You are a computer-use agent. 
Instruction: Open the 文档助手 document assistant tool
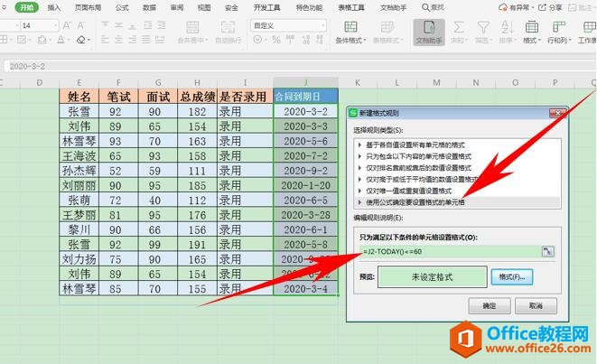pyautogui.click(x=429, y=29)
